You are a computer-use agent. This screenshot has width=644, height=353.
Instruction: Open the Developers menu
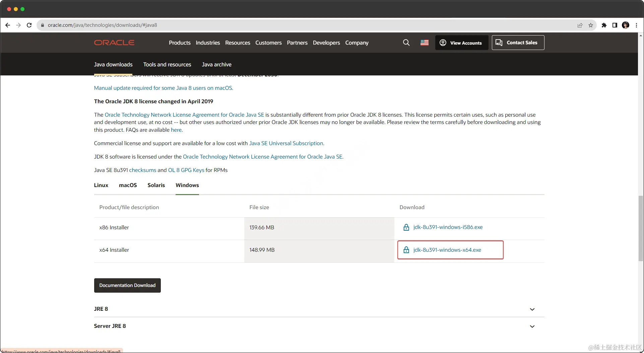tap(326, 43)
